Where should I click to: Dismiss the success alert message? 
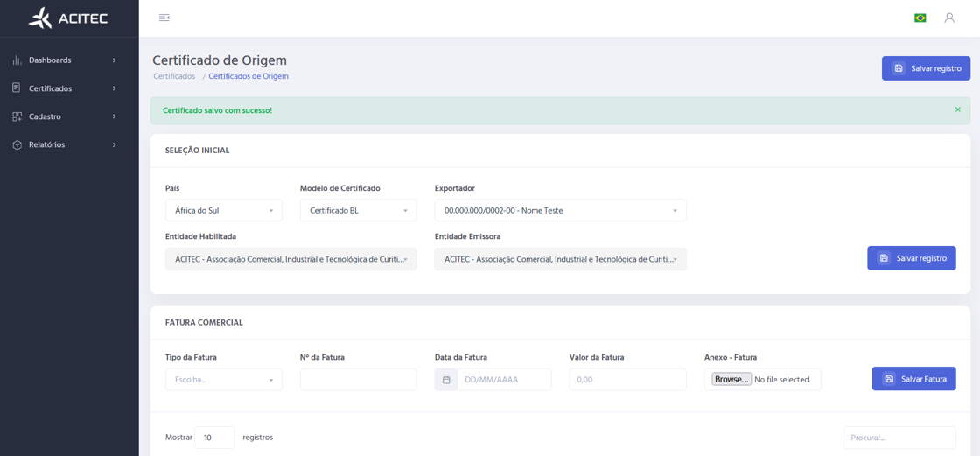(957, 110)
